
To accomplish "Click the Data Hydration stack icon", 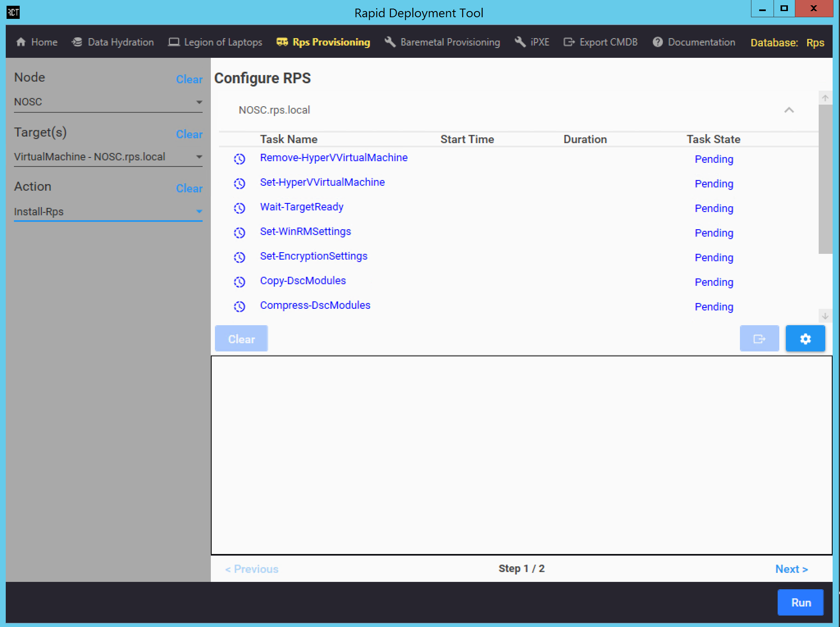I will pyautogui.click(x=77, y=42).
